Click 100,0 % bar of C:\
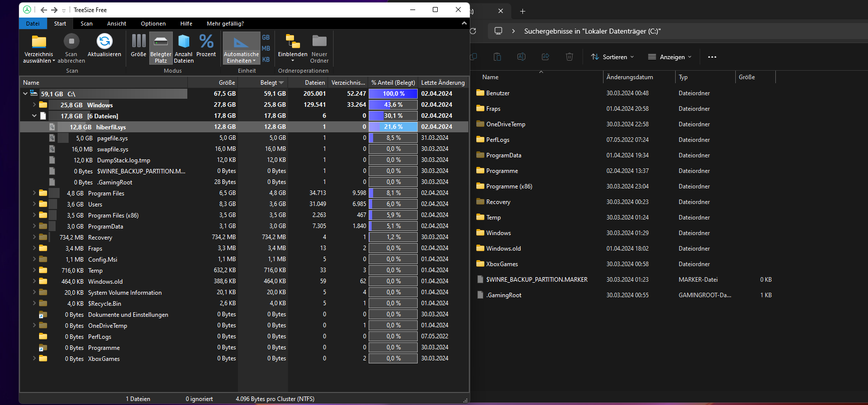This screenshot has height=405, width=868. 393,94
